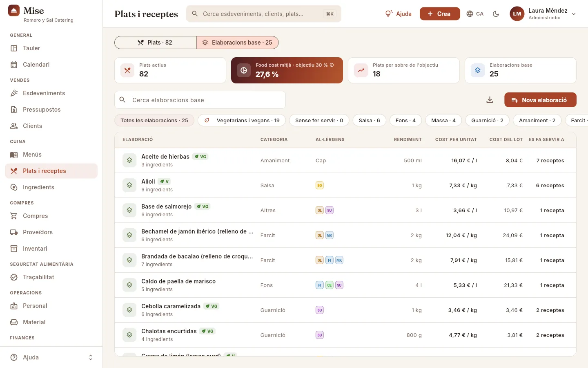
Task: Select the Totes les elaboracions filter
Action: [x=154, y=120]
